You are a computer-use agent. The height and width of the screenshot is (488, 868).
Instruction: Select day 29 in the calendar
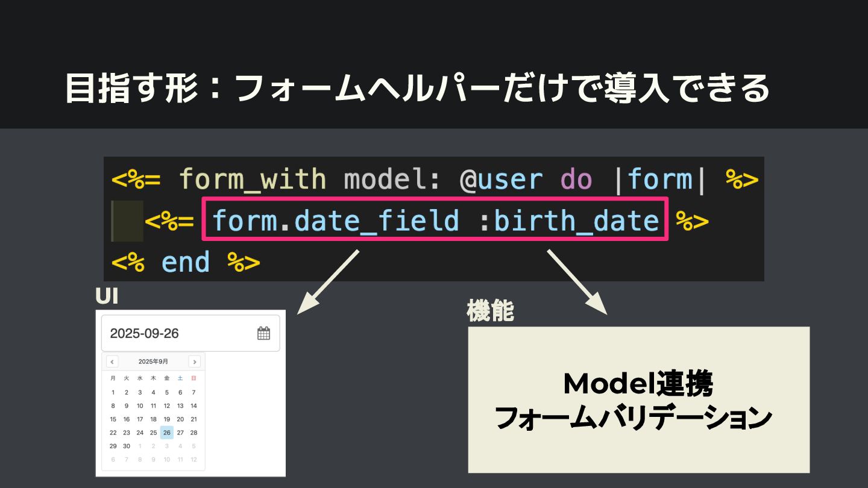pyautogui.click(x=113, y=446)
